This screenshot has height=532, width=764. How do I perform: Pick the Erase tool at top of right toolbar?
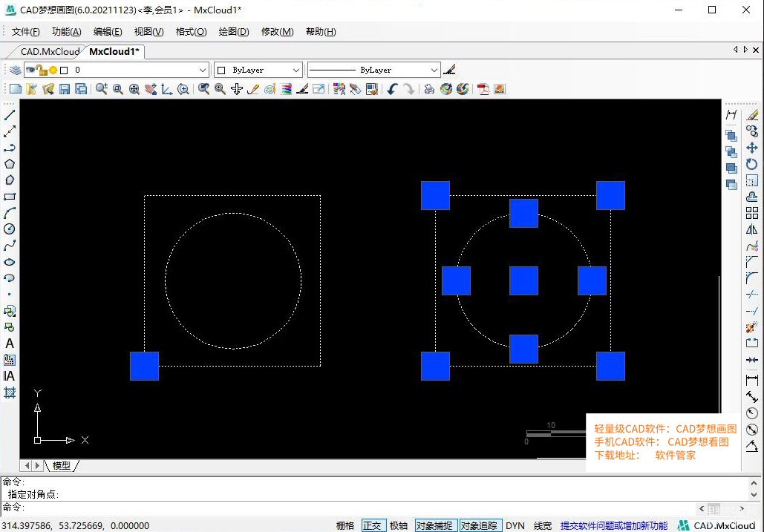[752, 115]
